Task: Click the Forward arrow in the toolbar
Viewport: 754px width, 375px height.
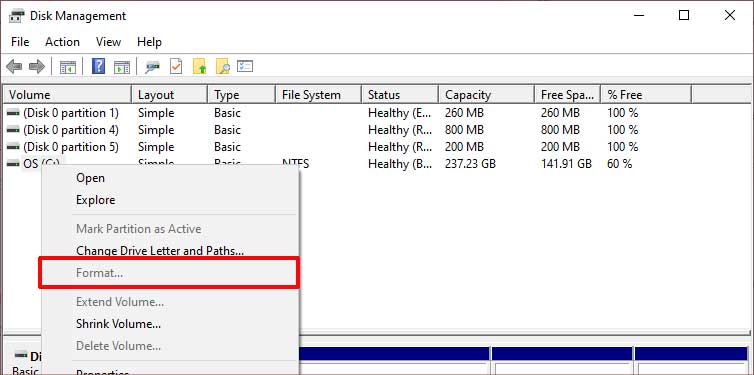Action: (37, 66)
